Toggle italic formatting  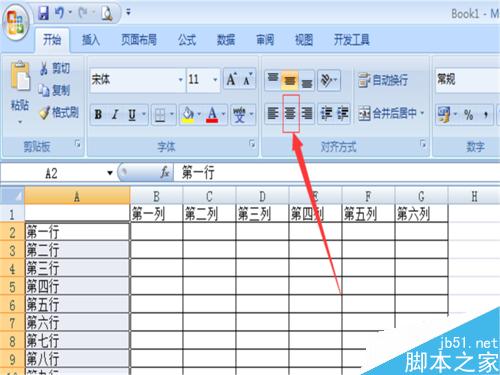point(115,115)
